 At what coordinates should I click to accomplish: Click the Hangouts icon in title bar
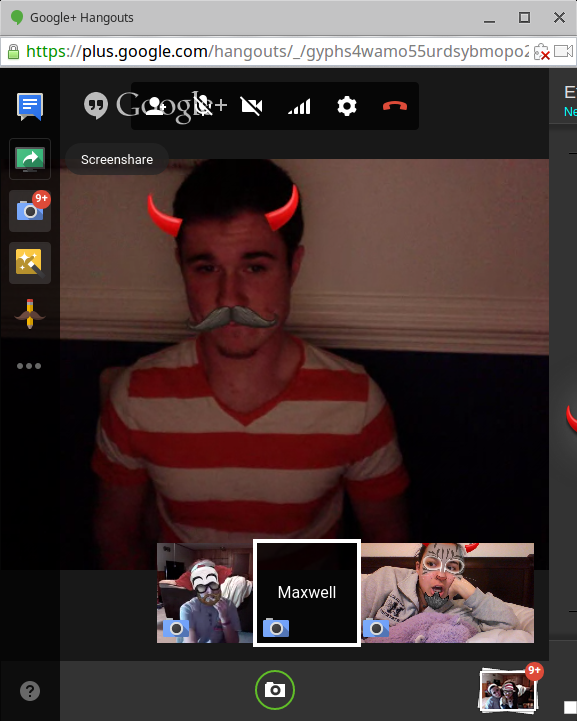click(x=17, y=17)
